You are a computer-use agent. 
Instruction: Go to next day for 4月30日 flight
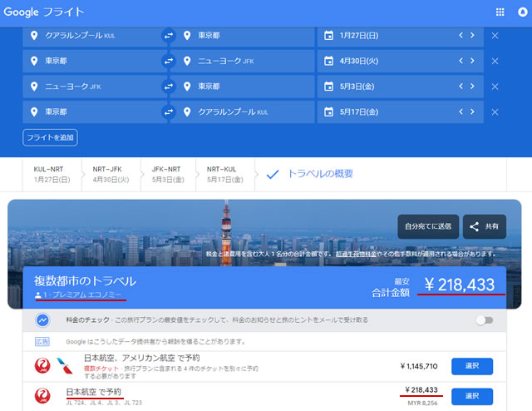coord(472,61)
